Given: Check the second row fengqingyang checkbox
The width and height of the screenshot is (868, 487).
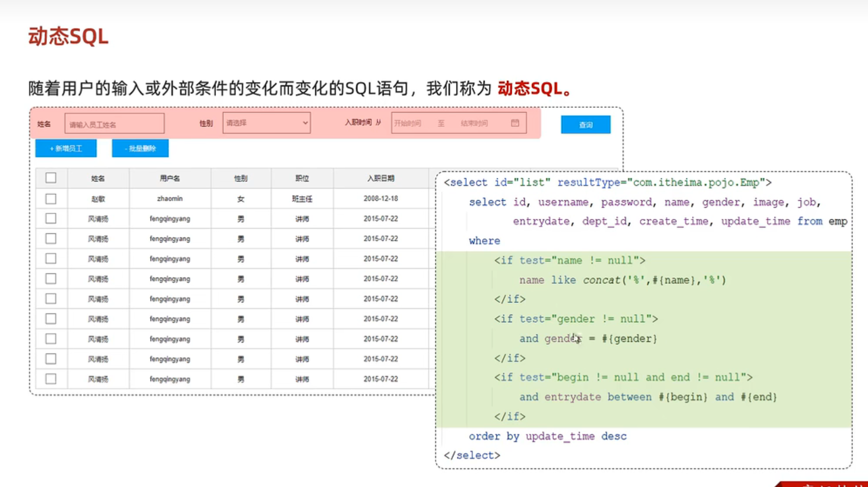Looking at the screenshot, I should 51,218.
